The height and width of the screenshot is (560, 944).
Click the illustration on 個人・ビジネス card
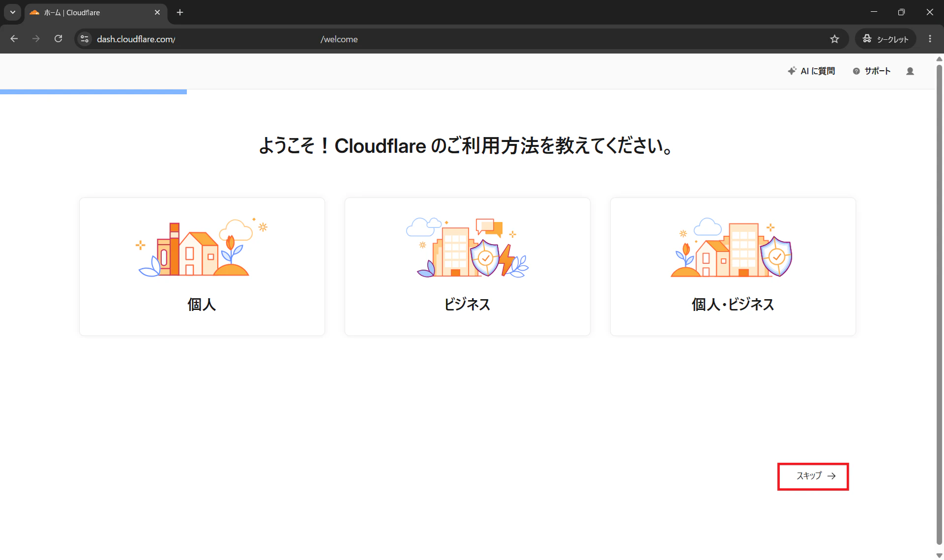pos(732,247)
